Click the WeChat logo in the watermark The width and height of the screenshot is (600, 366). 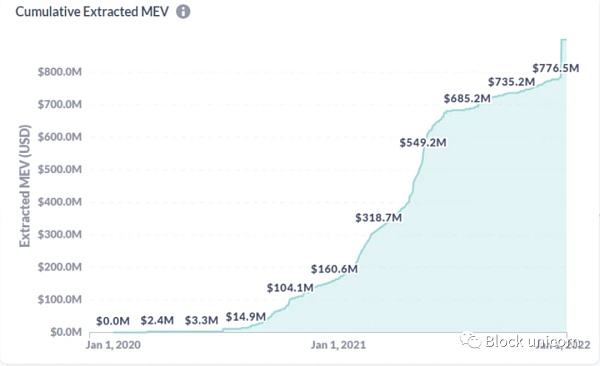click(x=471, y=340)
